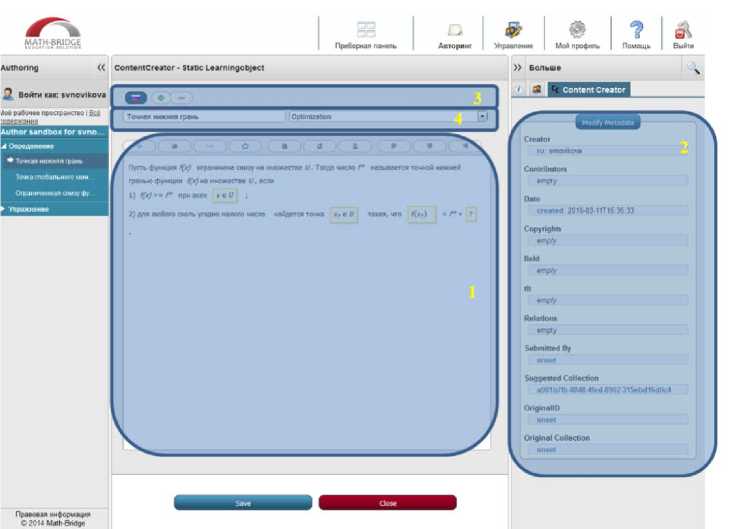Screen dimensions: 729x529
Task: Open the Авторинг authoring section
Action: (455, 35)
